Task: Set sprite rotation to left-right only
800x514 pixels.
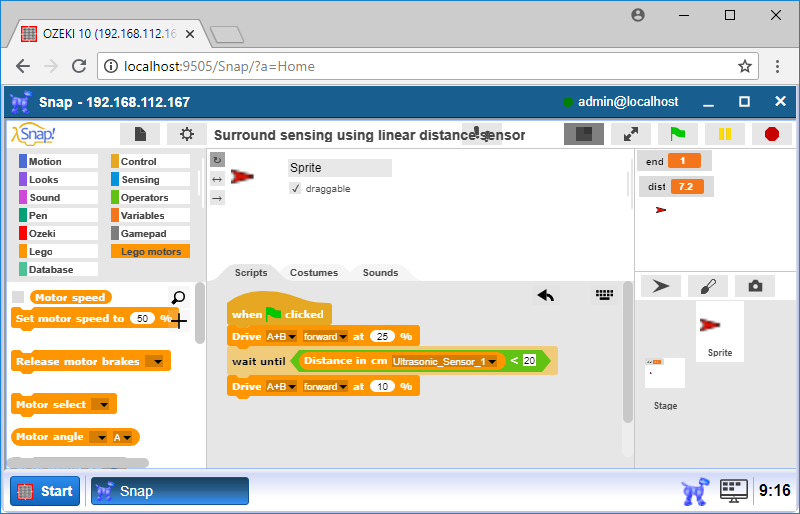Action: (217, 179)
